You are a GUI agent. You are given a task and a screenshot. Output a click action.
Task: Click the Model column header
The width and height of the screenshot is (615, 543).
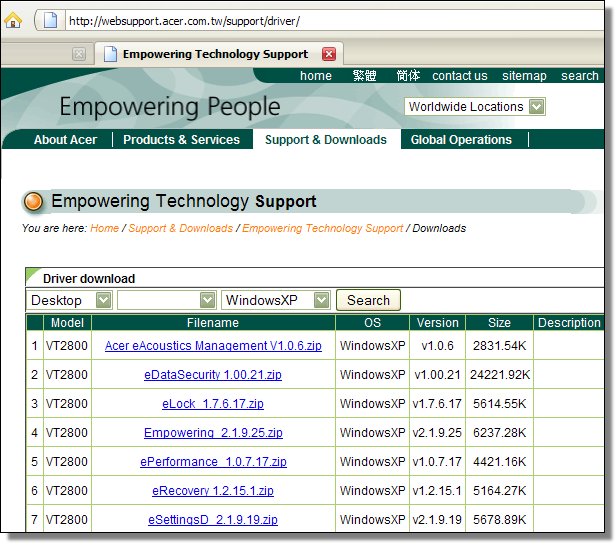(x=67, y=323)
